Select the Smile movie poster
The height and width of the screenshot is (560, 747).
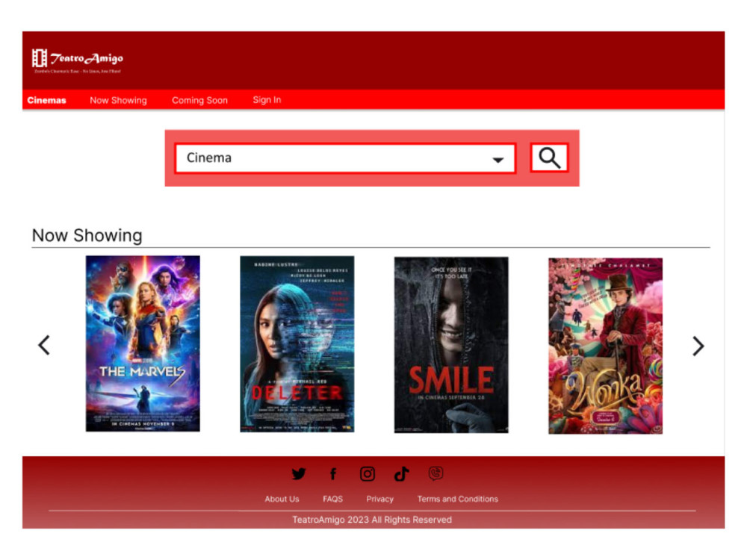pyautogui.click(x=451, y=345)
